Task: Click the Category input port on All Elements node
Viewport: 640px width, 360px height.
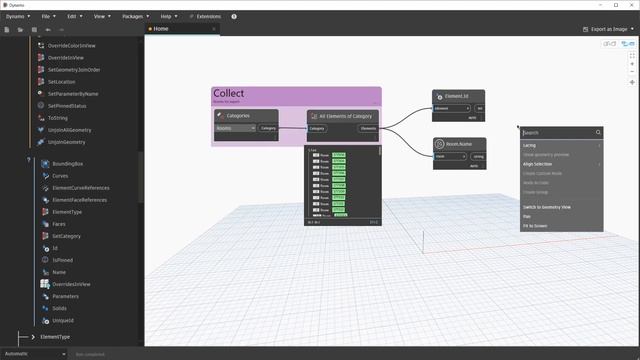Action: [x=317, y=129]
